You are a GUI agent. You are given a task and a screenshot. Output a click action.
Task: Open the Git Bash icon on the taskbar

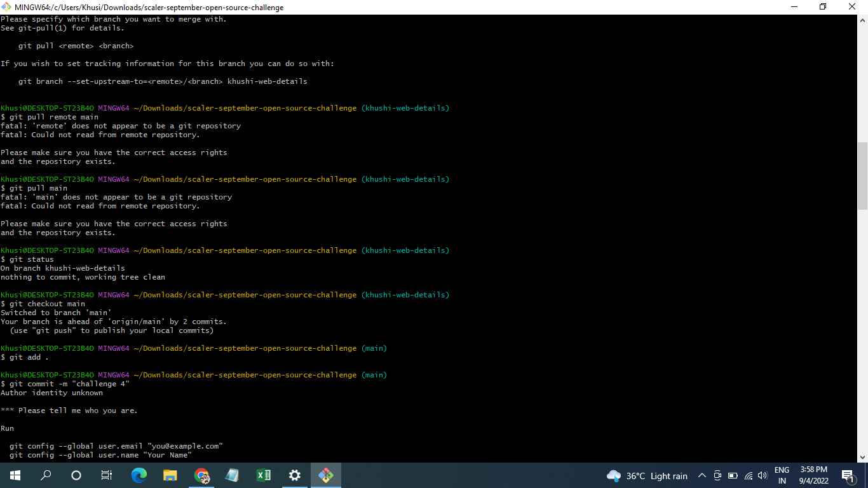(325, 475)
